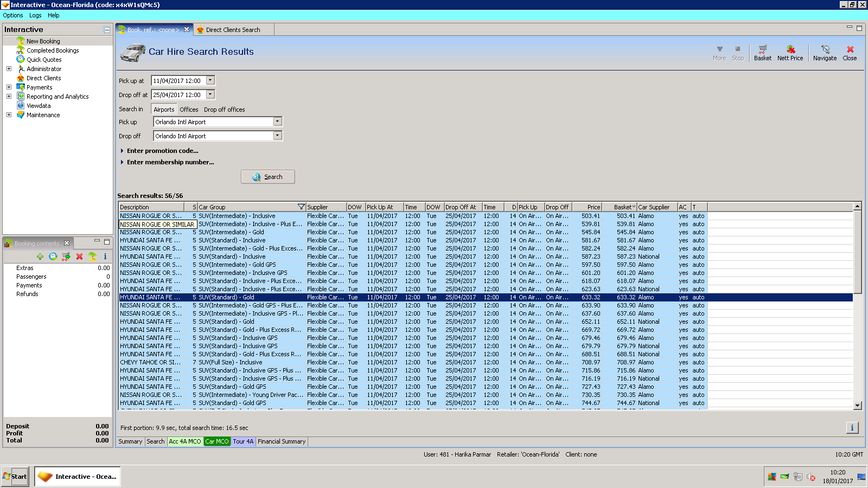Open the Nett Price tool

click(x=790, y=53)
